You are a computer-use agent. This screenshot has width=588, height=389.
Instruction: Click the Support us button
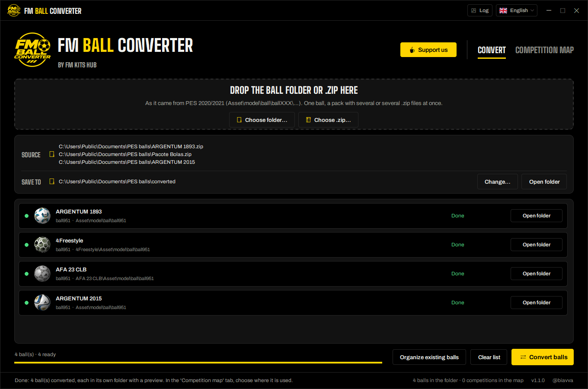[x=428, y=50]
